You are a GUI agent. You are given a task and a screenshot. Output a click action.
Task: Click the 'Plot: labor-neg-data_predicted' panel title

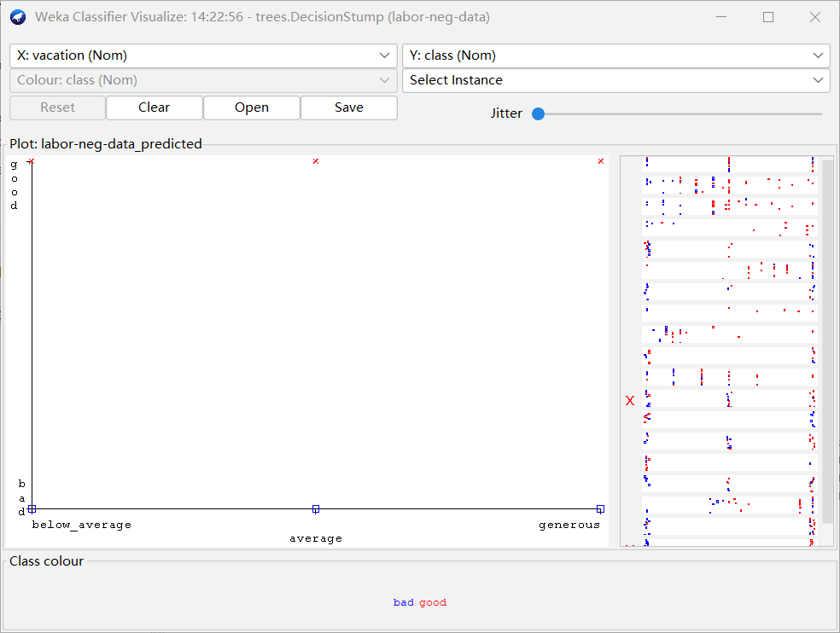106,144
